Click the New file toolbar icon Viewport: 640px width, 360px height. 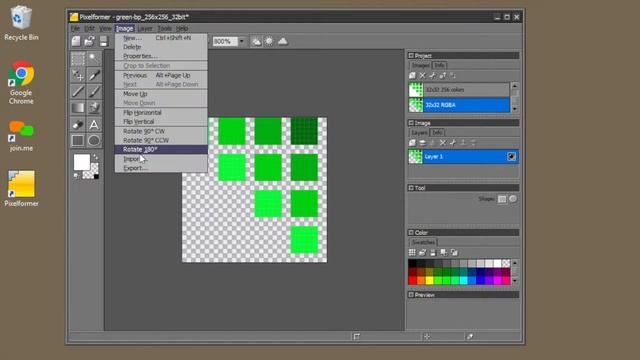(x=76, y=41)
